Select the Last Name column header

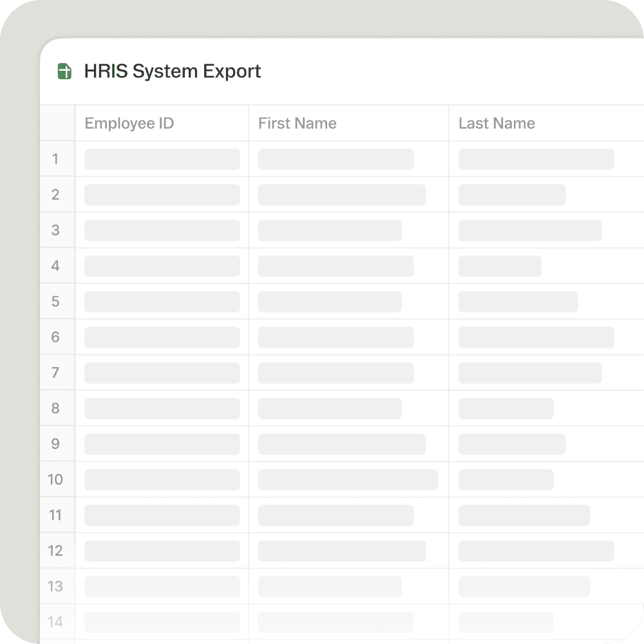497,123
